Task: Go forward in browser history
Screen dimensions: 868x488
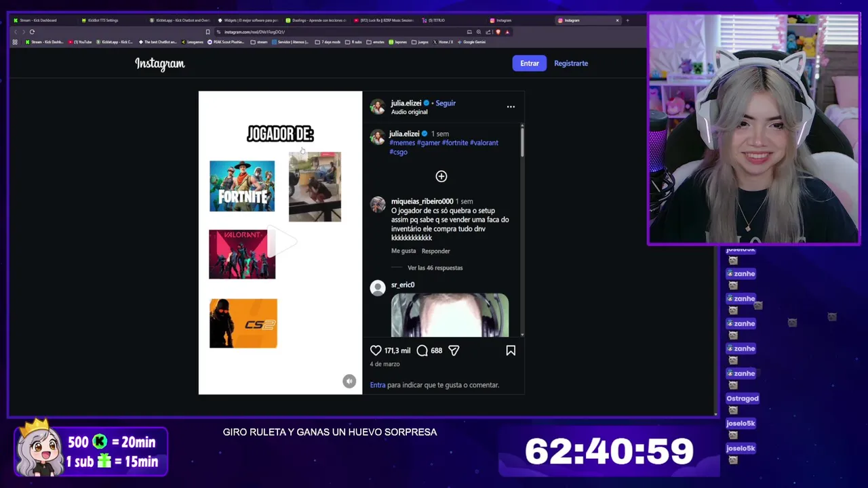Action: [x=24, y=32]
